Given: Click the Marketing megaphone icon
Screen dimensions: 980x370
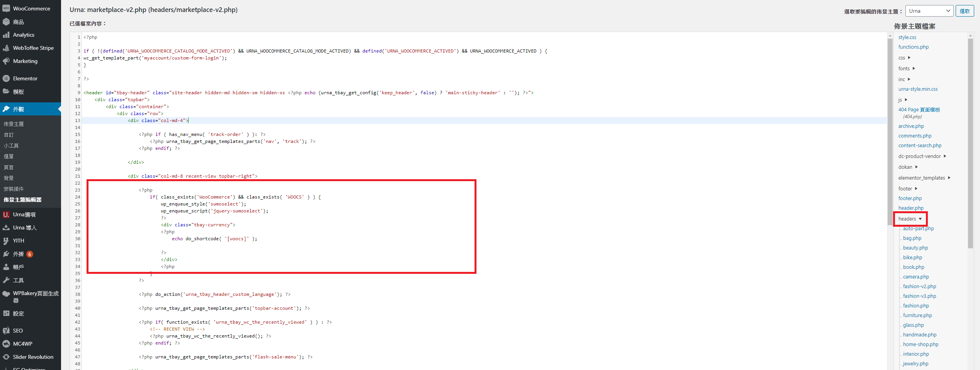Looking at the screenshot, I should click(x=6, y=61).
